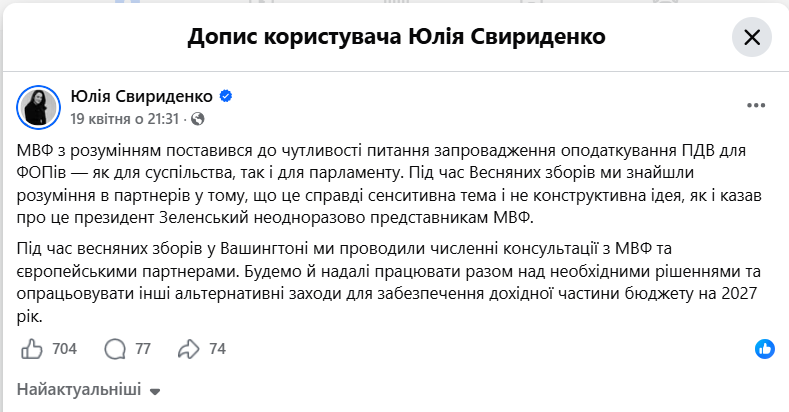Click the paragraph mentioning Вашингтоні consultations

tap(388, 282)
